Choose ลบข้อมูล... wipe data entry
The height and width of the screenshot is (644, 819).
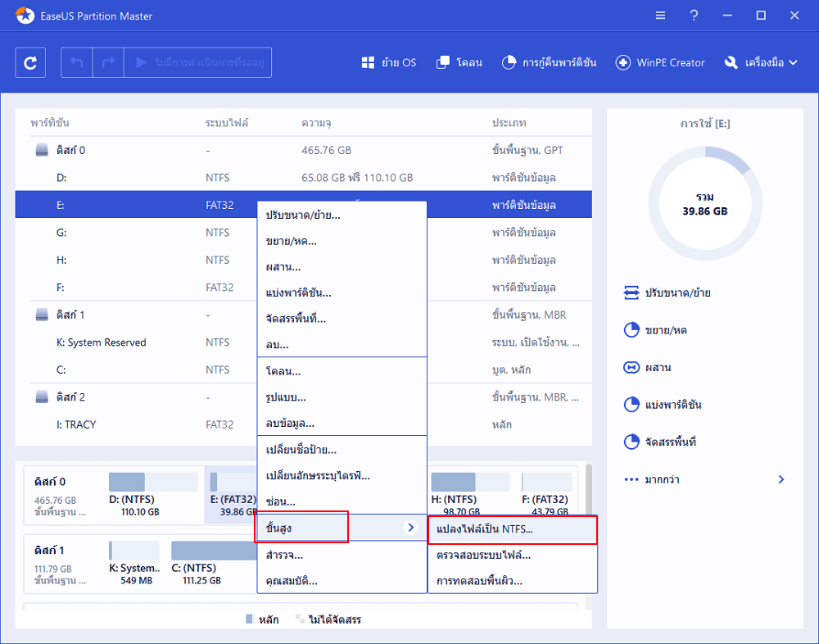(342, 424)
